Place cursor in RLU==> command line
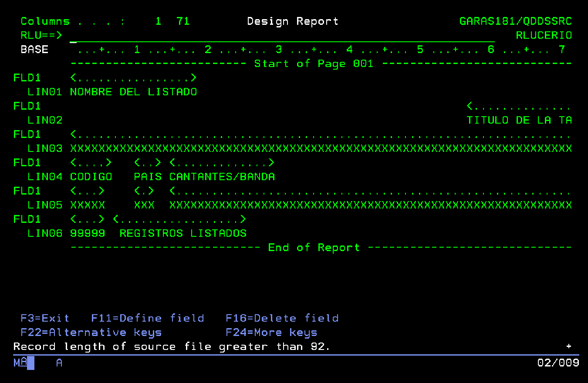The width and height of the screenshot is (588, 383). [x=281, y=36]
